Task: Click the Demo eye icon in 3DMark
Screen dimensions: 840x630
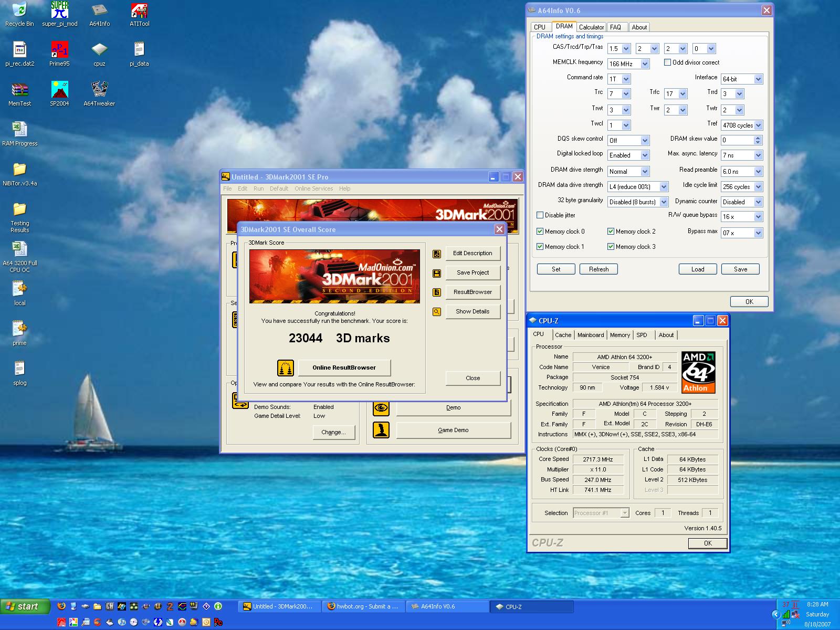Action: pyautogui.click(x=381, y=407)
